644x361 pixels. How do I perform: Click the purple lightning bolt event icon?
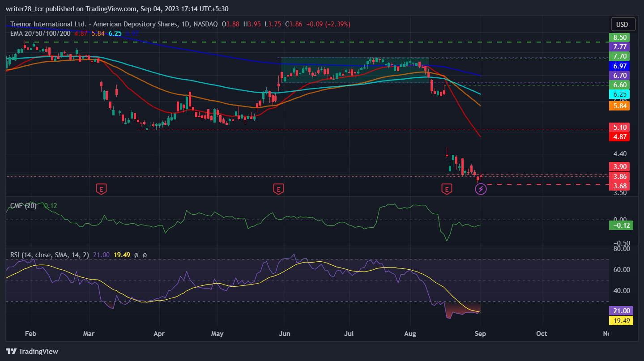point(481,189)
